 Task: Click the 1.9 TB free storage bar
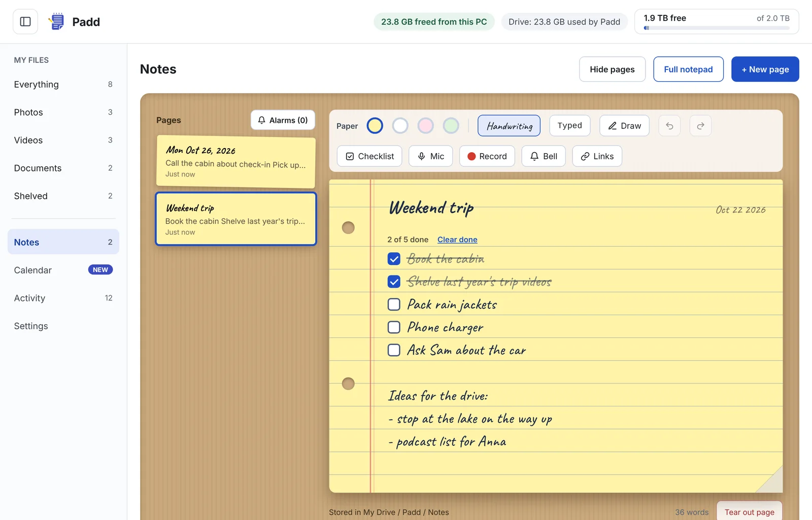tap(717, 22)
